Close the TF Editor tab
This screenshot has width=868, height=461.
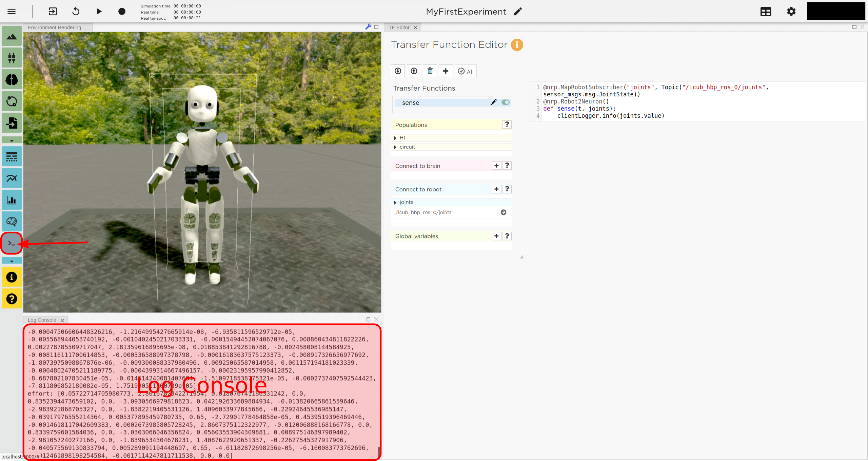point(415,28)
